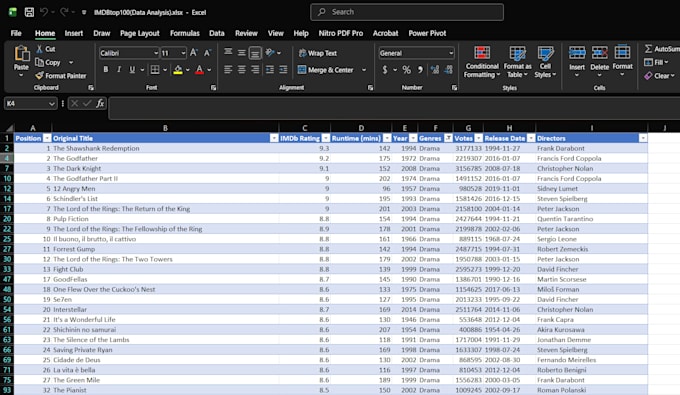Switch to Page Layout tab

coord(140,33)
